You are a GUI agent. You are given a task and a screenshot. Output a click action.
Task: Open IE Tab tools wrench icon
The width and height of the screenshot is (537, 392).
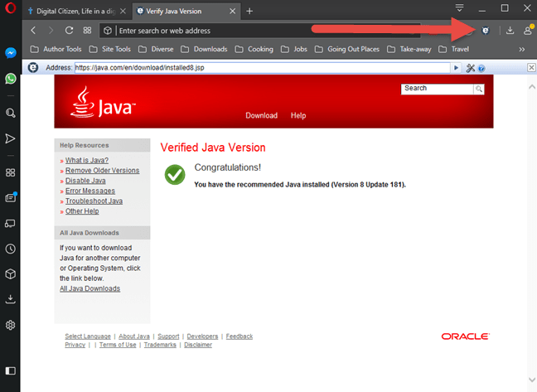470,68
